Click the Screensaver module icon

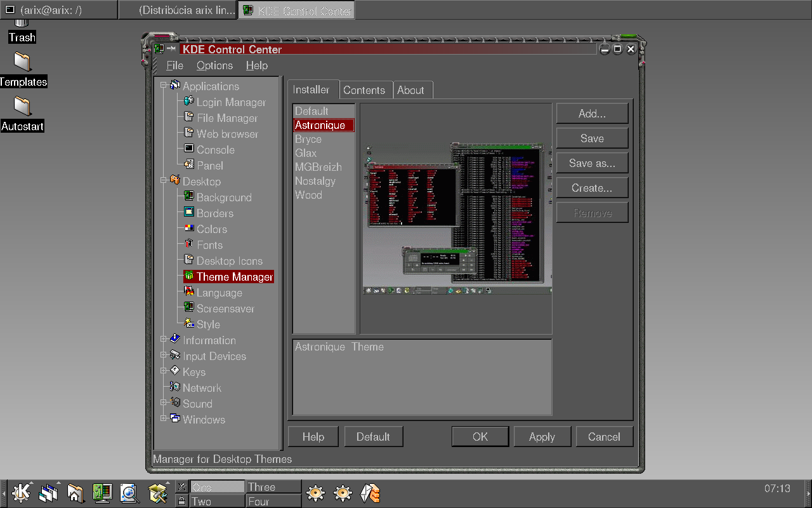coord(188,307)
